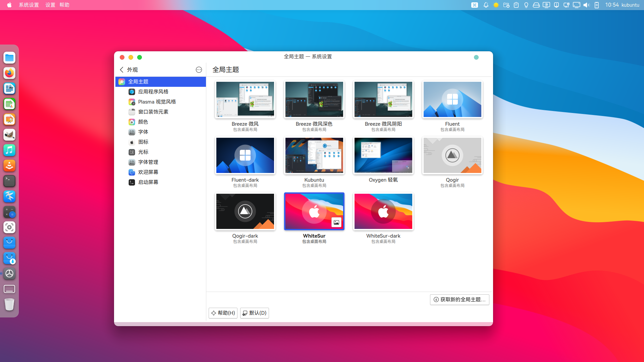Open the night light bulb tray icon

tap(526, 5)
